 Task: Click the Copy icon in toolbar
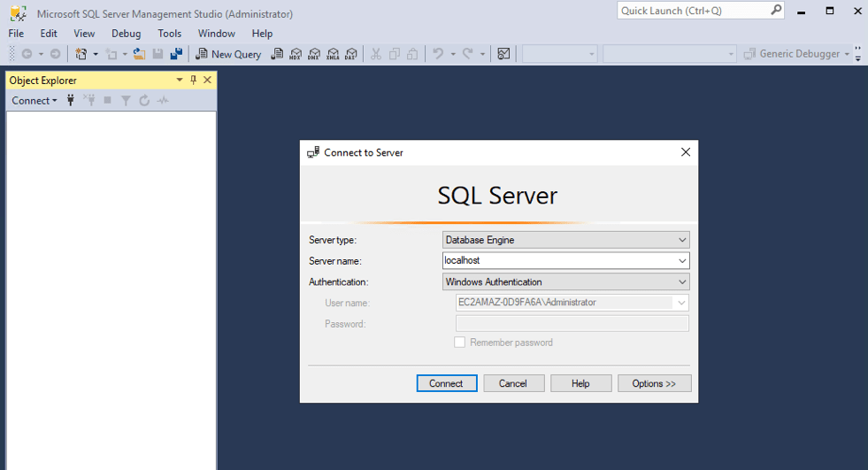(x=394, y=54)
